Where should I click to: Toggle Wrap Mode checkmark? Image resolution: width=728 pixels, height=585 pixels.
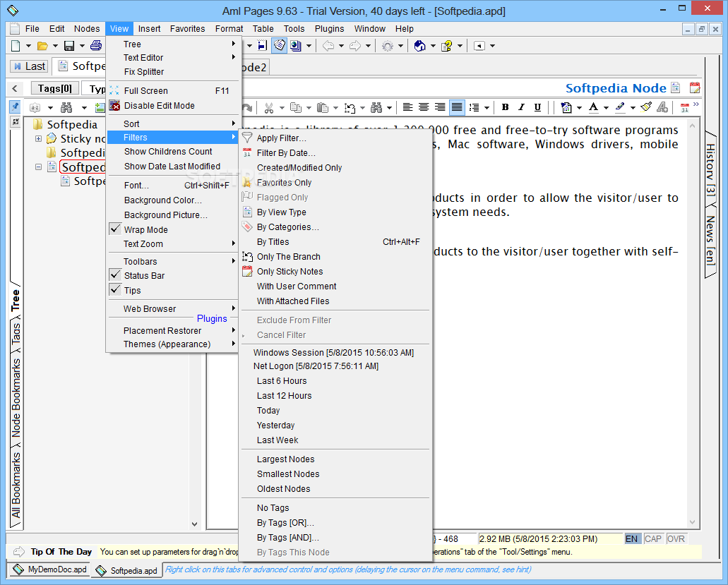point(116,229)
